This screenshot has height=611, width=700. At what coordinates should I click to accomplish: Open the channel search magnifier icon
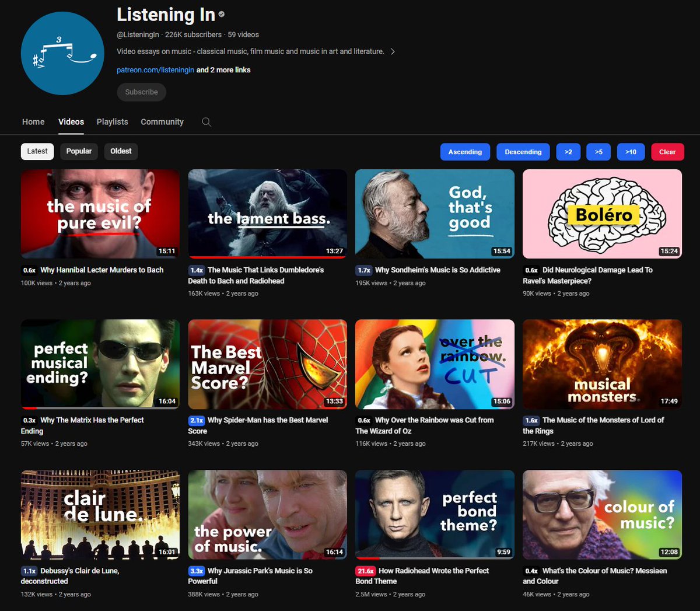206,122
